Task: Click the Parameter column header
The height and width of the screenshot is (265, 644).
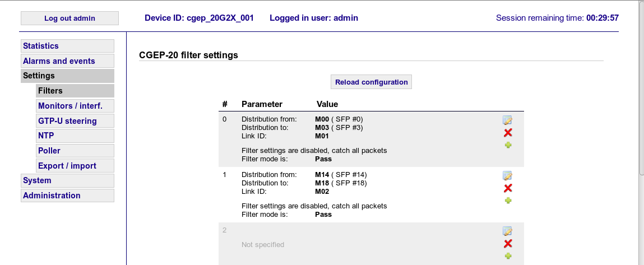Action: point(262,104)
